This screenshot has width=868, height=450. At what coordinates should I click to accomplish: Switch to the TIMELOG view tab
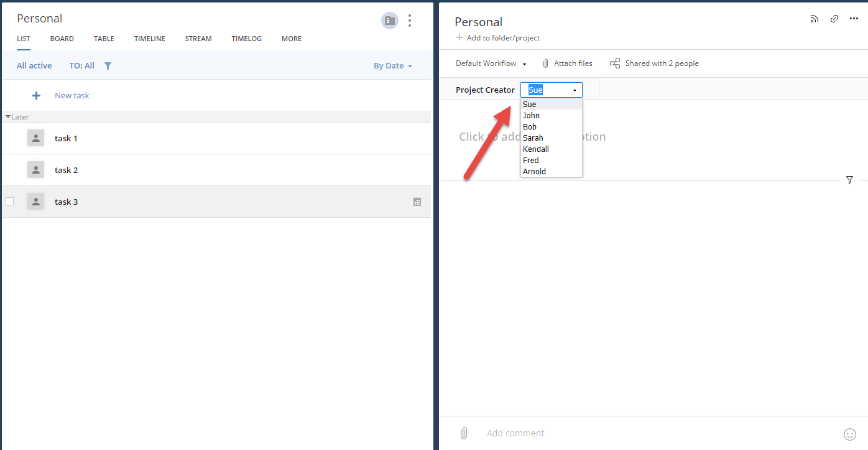tap(247, 39)
